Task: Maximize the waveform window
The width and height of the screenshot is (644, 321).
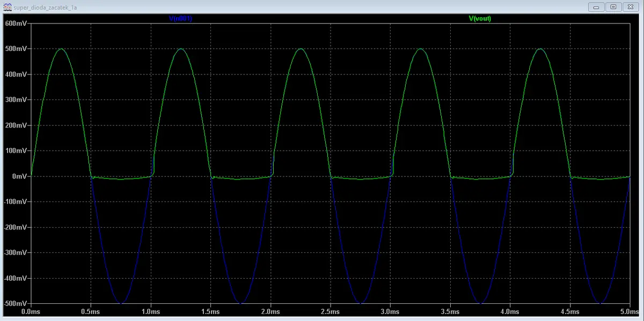Action: click(613, 7)
